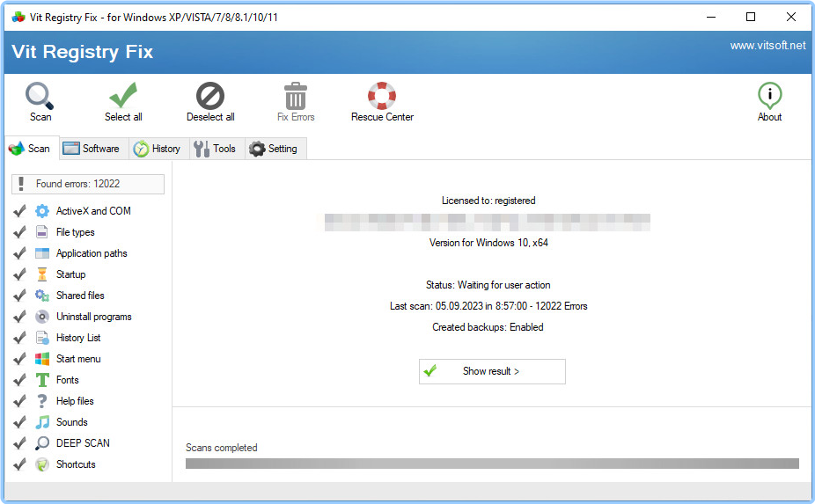This screenshot has width=815, height=504.
Task: Switch to the Scan tab
Action: (32, 149)
